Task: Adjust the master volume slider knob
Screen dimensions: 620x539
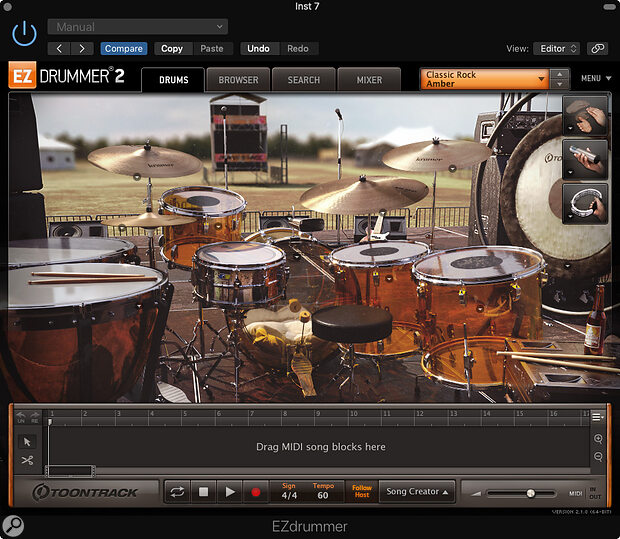Action: pos(531,493)
